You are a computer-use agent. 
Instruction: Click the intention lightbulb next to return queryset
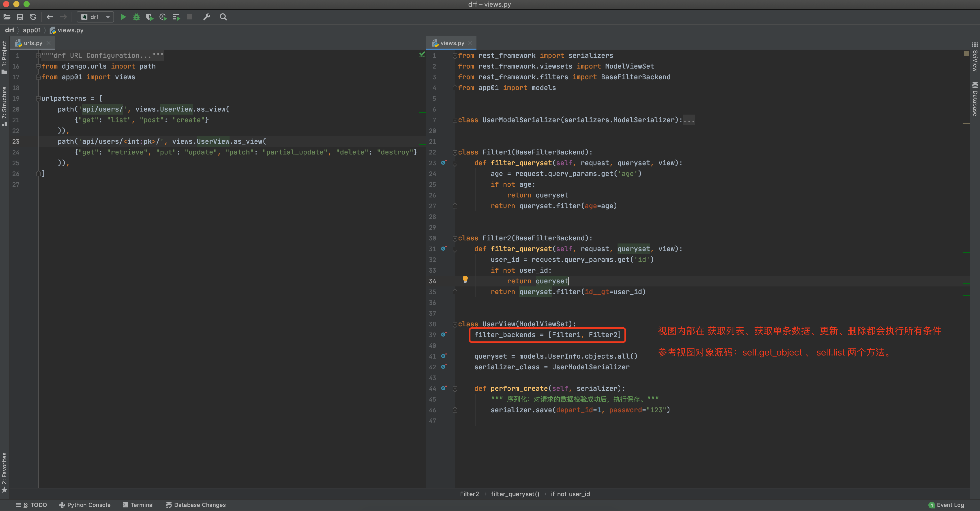(465, 279)
